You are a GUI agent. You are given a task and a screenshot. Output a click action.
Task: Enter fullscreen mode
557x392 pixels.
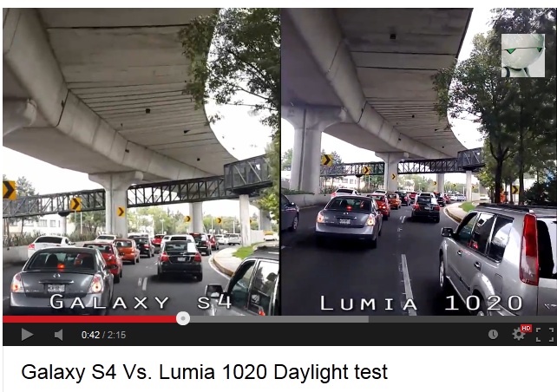(x=545, y=335)
